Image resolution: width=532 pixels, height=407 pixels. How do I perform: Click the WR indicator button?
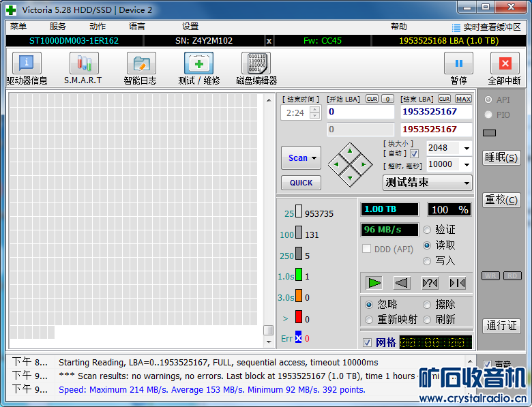pyautogui.click(x=490, y=275)
